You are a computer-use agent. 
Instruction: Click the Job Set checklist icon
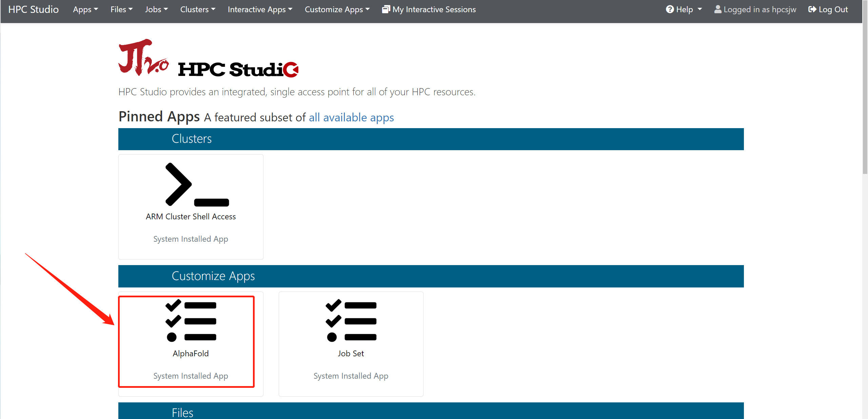click(x=351, y=320)
